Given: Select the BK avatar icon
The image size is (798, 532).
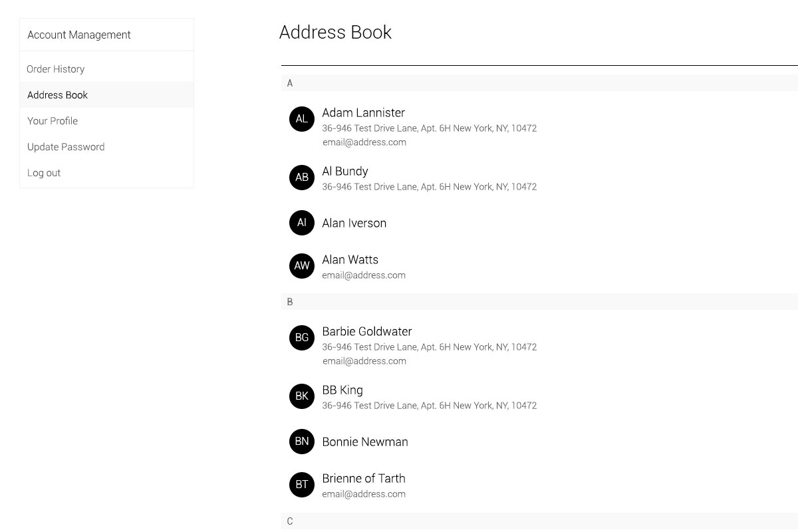Looking at the screenshot, I should point(302,396).
